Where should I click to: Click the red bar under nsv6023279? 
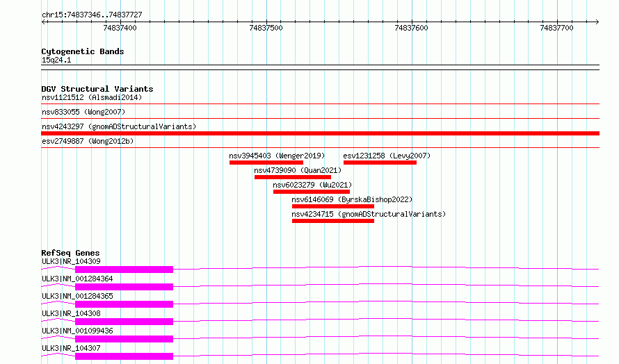(x=312, y=192)
